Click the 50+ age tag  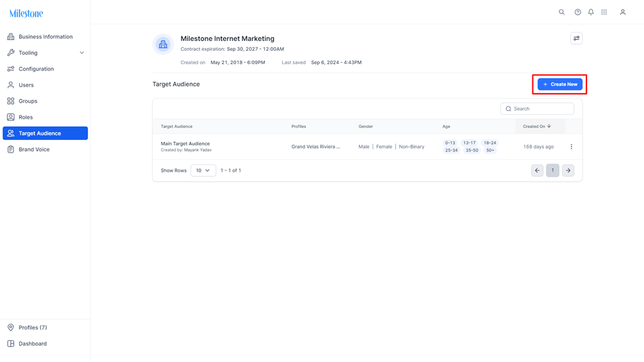click(x=490, y=151)
